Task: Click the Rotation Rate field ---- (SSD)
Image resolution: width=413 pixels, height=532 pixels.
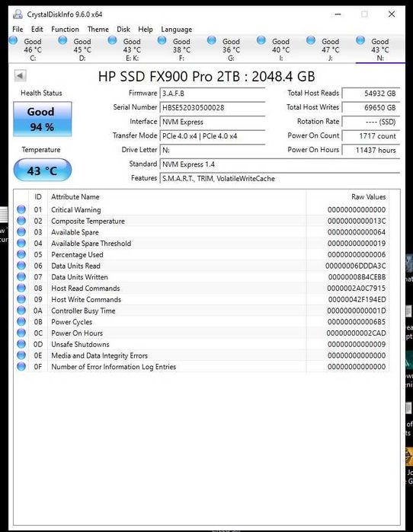Action: [370, 122]
